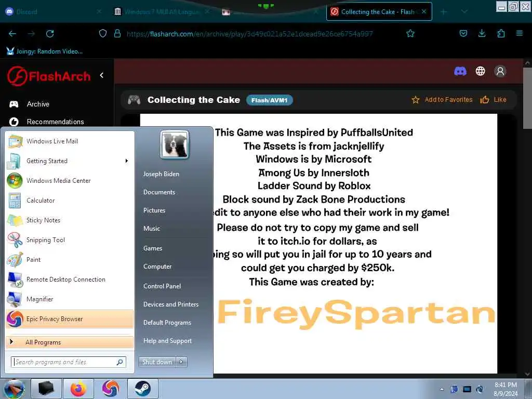Open the user account icon on FlashArch
532x399 pixels.
coord(500,71)
